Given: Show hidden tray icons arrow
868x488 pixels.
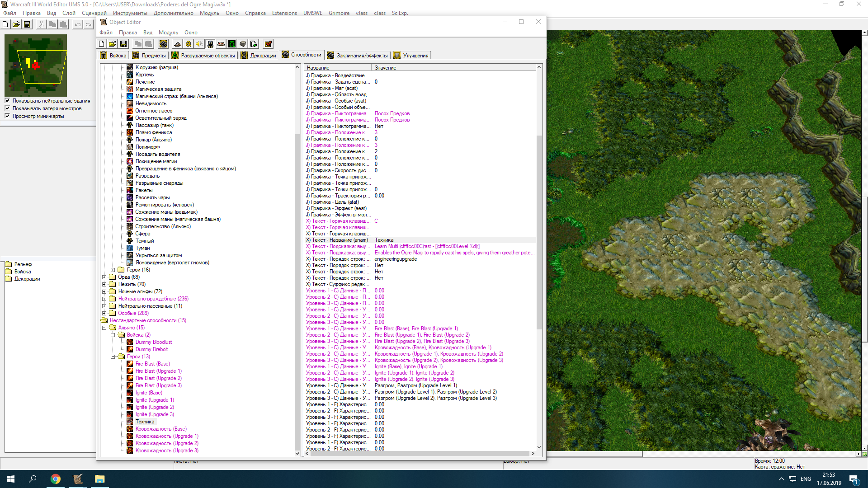Looking at the screenshot, I should [781, 479].
